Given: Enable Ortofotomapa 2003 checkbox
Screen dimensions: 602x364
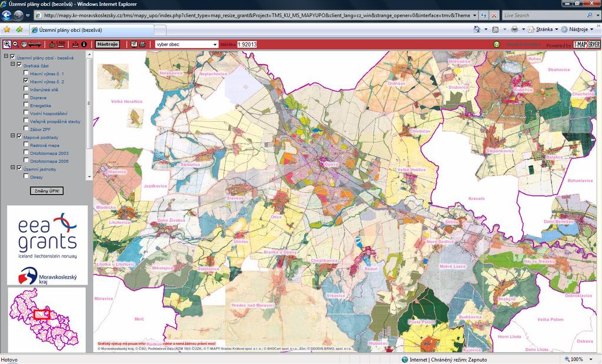Looking at the screenshot, I should (x=26, y=153).
